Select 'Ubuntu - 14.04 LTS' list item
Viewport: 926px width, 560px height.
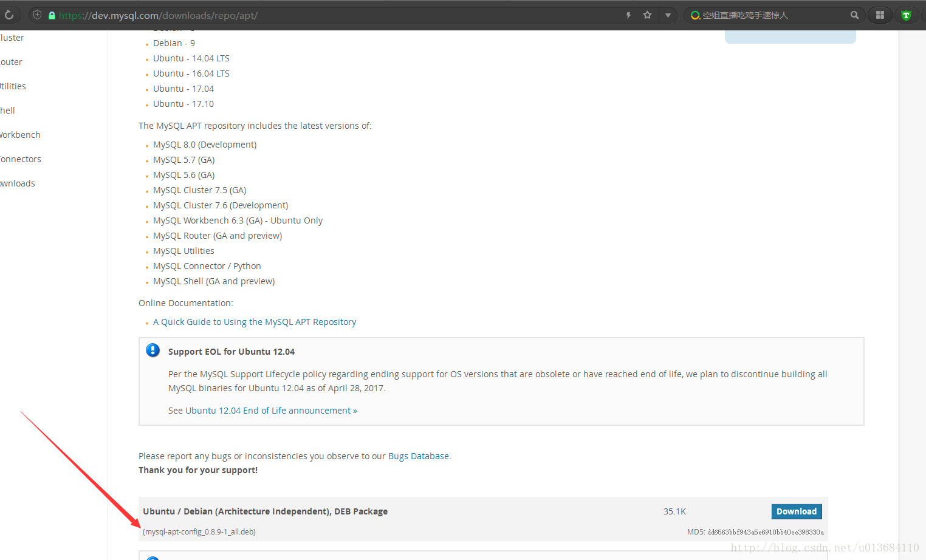[191, 58]
